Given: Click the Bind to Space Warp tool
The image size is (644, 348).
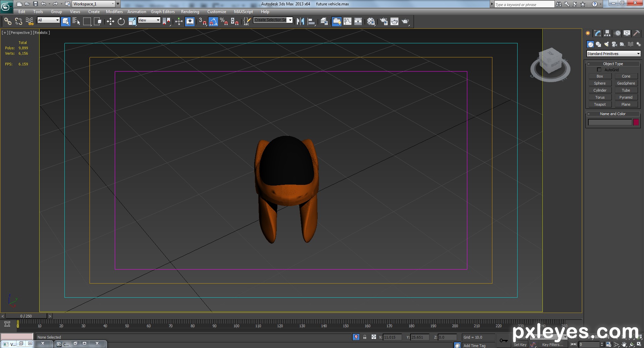Looking at the screenshot, I should [30, 21].
